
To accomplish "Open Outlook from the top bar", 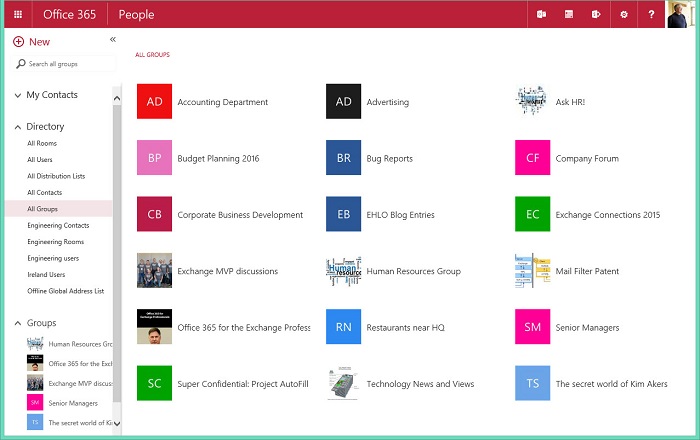I will pyautogui.click(x=541, y=15).
